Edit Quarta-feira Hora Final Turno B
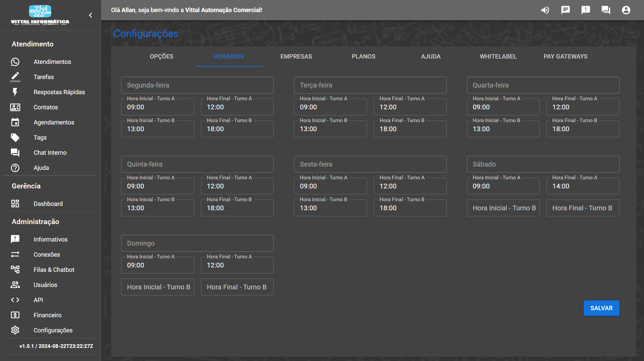Viewport: 644px width, 361px height. click(583, 129)
